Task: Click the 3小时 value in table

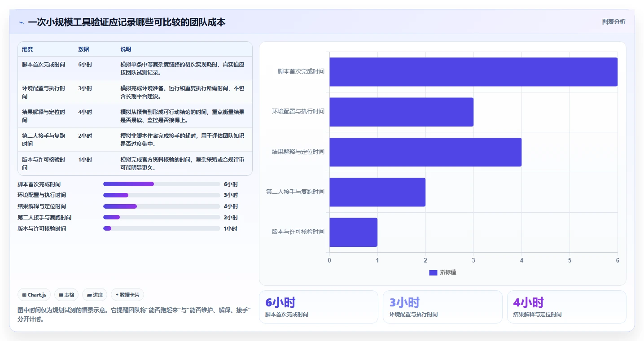Action: [x=85, y=88]
